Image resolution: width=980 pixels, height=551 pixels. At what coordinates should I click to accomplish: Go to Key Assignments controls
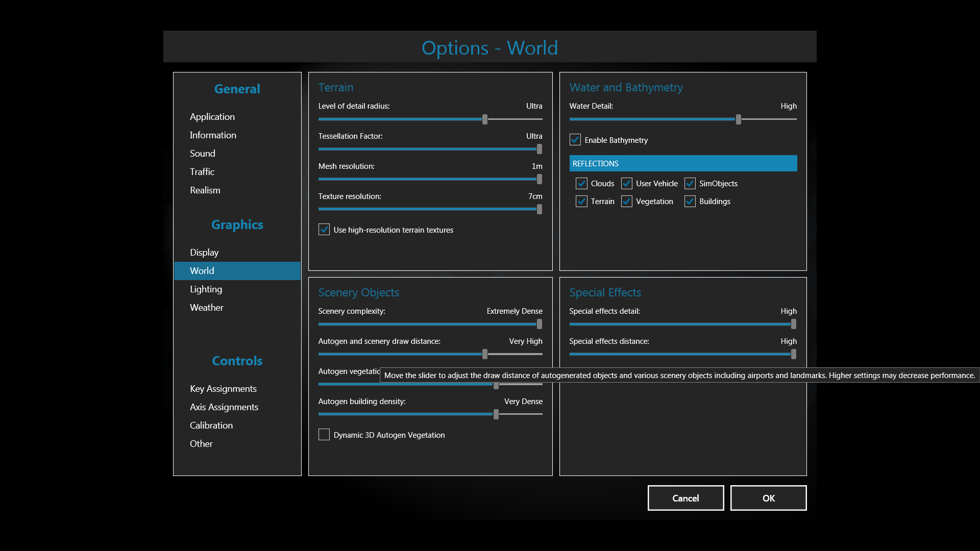(x=223, y=389)
